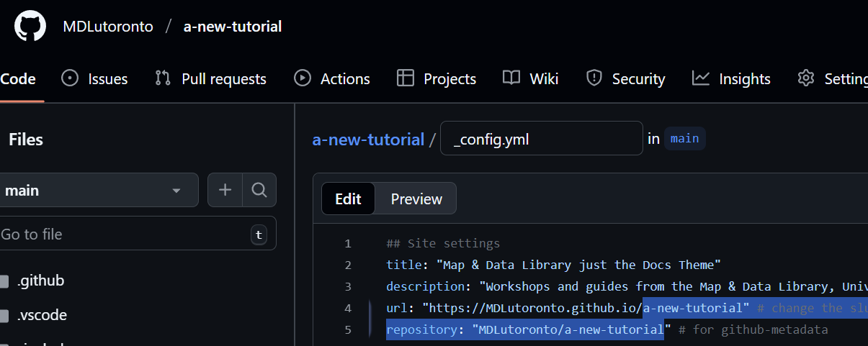This screenshot has width=868, height=346.
Task: Expand the main branch dropdown
Action: (97, 190)
